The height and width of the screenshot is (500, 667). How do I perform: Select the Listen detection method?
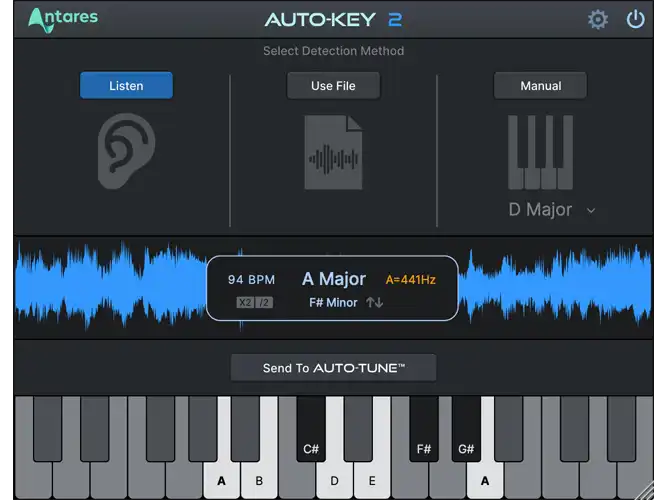point(126,86)
